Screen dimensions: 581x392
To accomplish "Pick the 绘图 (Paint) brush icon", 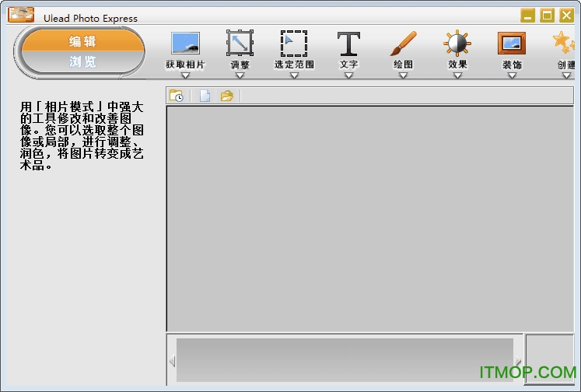I will point(403,44).
